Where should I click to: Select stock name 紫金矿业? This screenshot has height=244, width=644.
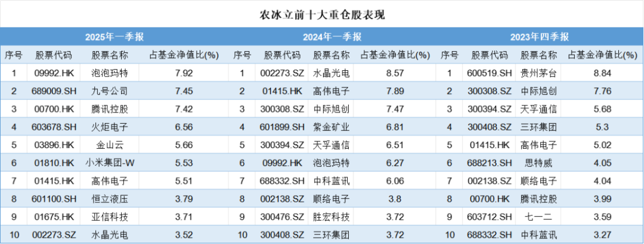pos(332,127)
